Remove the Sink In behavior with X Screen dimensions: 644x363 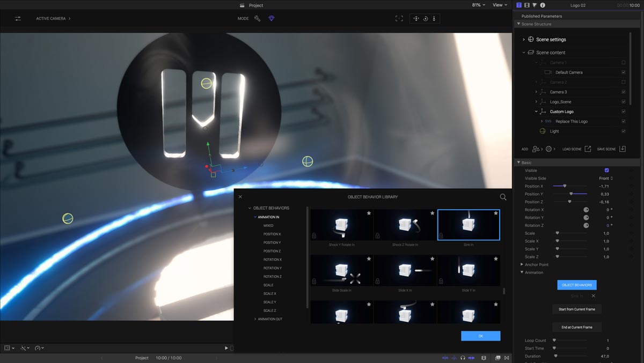pyautogui.click(x=593, y=296)
